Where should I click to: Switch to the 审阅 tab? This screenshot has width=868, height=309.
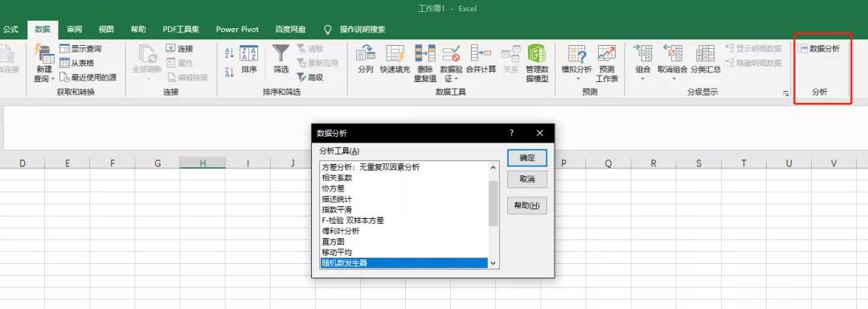pyautogui.click(x=75, y=29)
